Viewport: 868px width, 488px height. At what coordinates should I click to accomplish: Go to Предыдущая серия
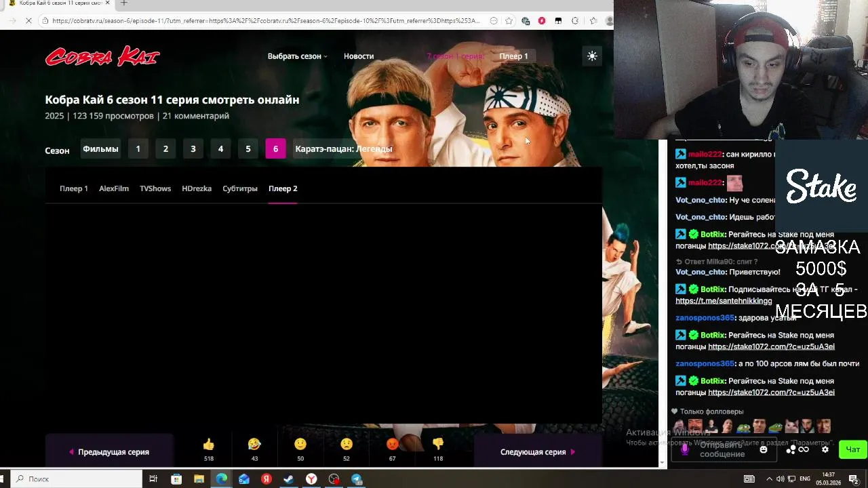pos(109,452)
